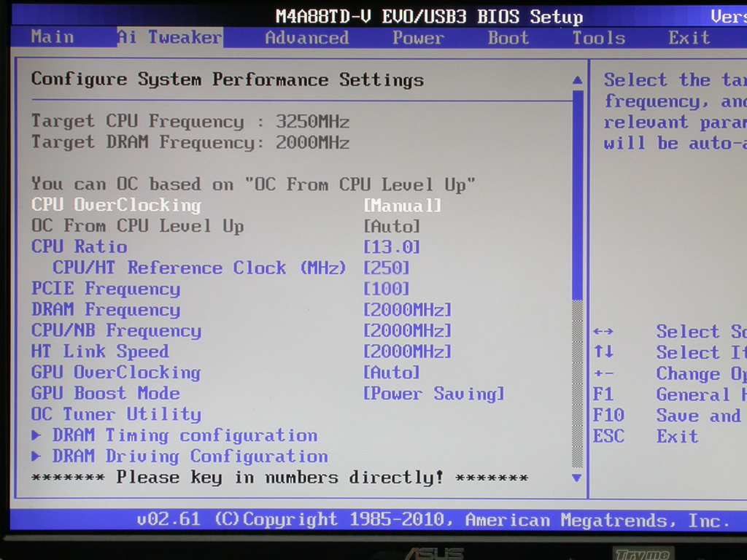Open DRAM Frequency 2000MHz option
Image resolution: width=747 pixels, height=560 pixels.
(x=407, y=310)
